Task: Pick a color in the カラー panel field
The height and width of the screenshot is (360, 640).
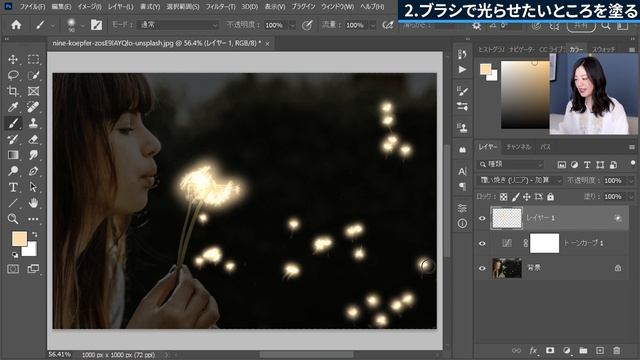Action: [525, 95]
